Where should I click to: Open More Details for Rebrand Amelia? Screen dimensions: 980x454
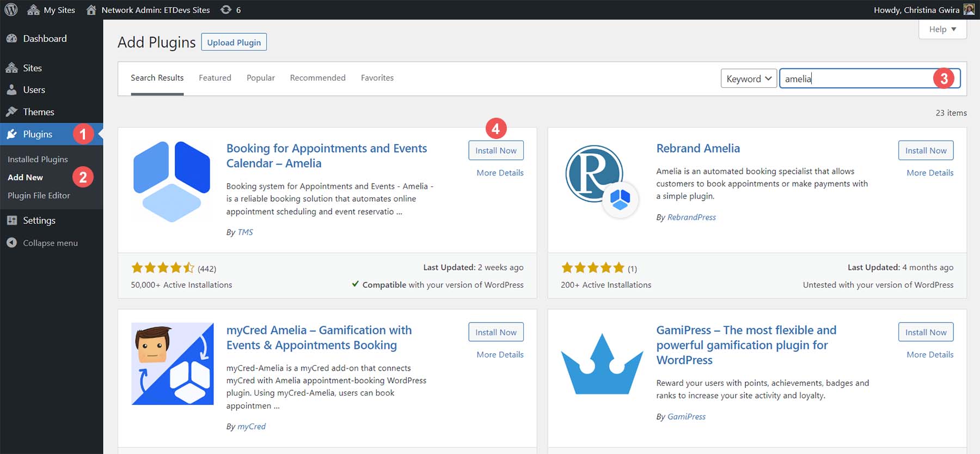pos(929,173)
